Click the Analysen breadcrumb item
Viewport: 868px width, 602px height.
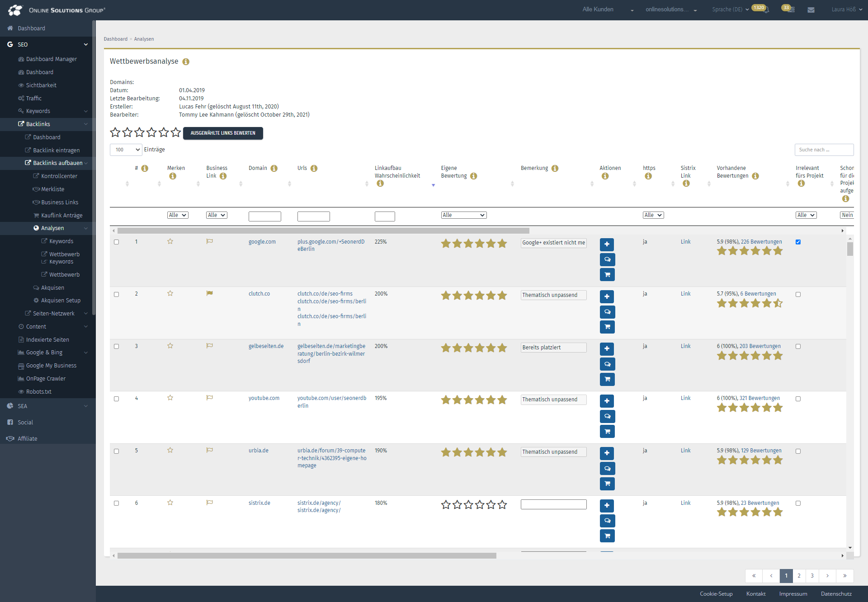click(144, 39)
